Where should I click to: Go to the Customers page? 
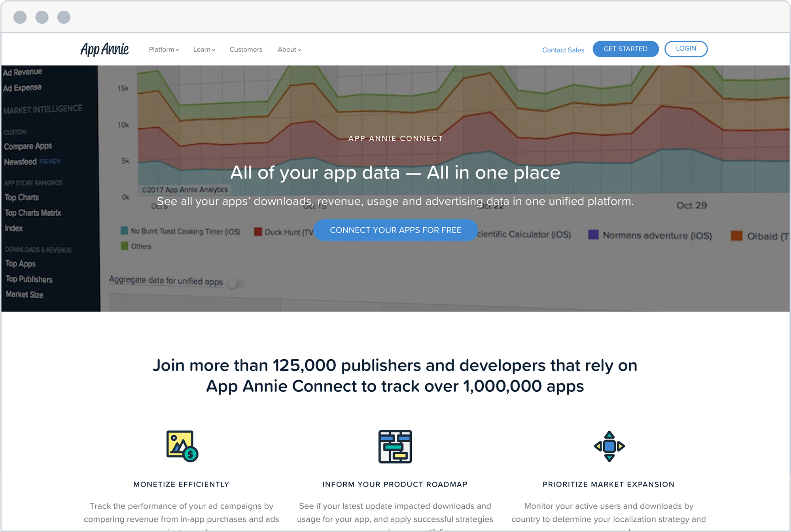[246, 49]
